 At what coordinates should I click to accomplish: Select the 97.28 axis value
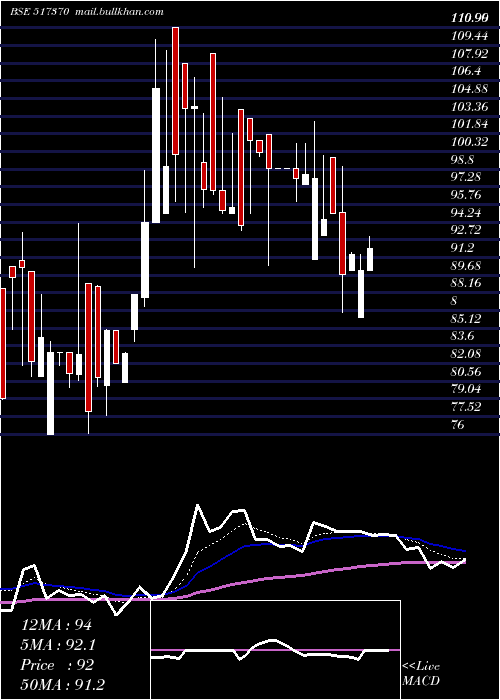pos(466,178)
